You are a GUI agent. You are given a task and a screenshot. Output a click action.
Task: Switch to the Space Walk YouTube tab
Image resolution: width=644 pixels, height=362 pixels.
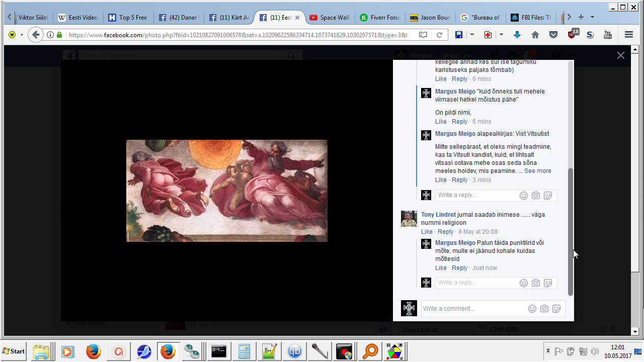pyautogui.click(x=329, y=18)
